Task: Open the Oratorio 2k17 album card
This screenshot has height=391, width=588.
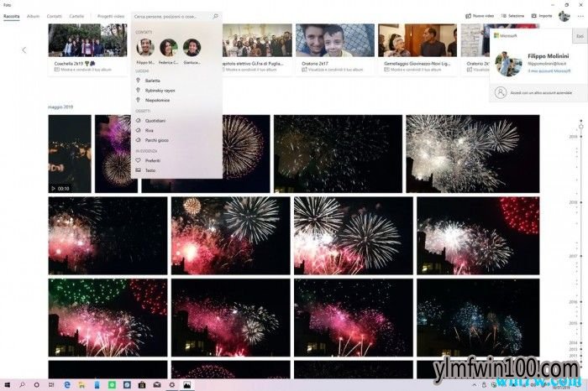Action: click(335, 49)
